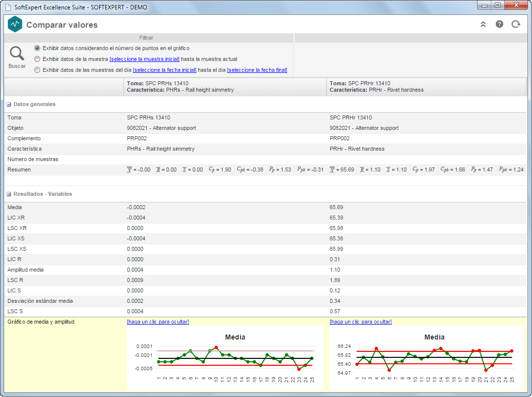Click the Toma value 'SPC PRHr 13410' in Datos generales

(351, 117)
